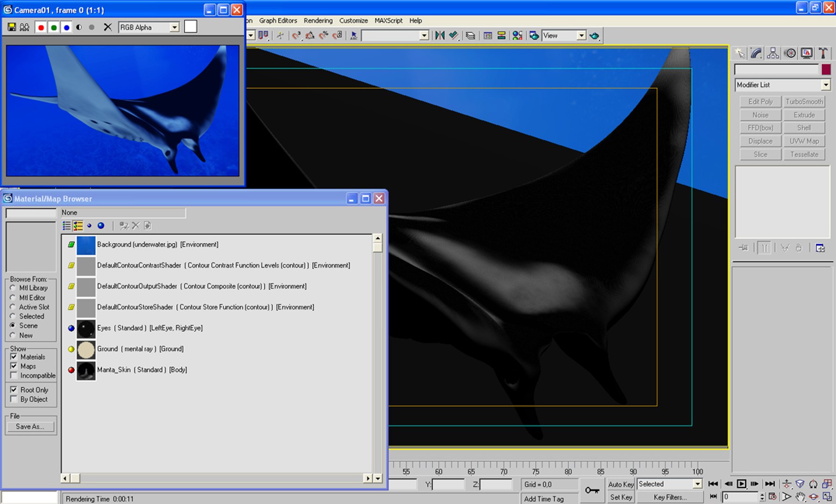Click the Align tool icon
This screenshot has width=836, height=504.
click(x=453, y=35)
